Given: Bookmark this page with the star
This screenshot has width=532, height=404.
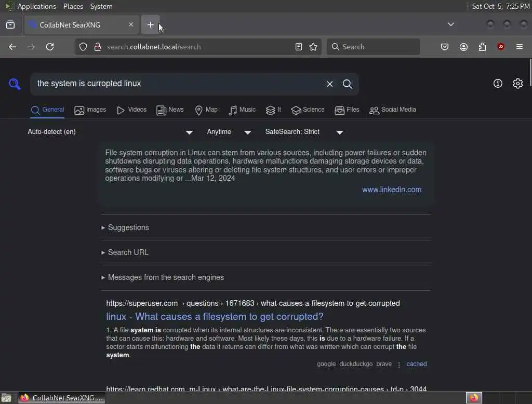Looking at the screenshot, I should pos(313,47).
